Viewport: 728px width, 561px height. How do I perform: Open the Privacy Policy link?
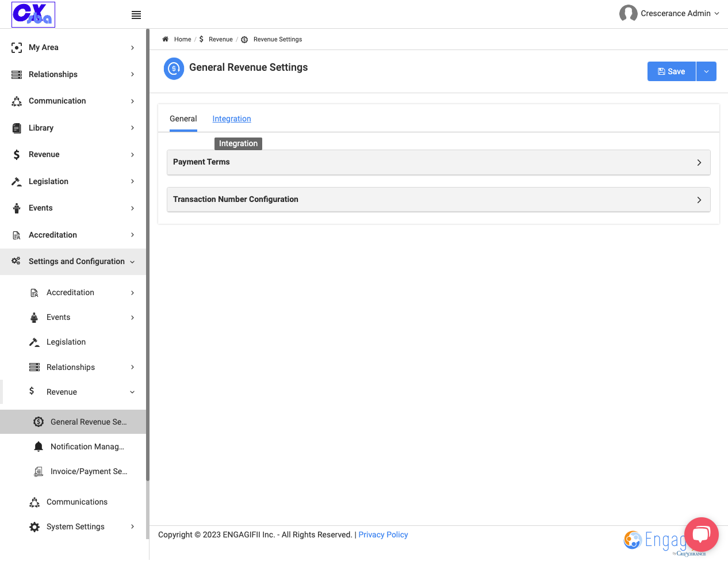point(383,535)
